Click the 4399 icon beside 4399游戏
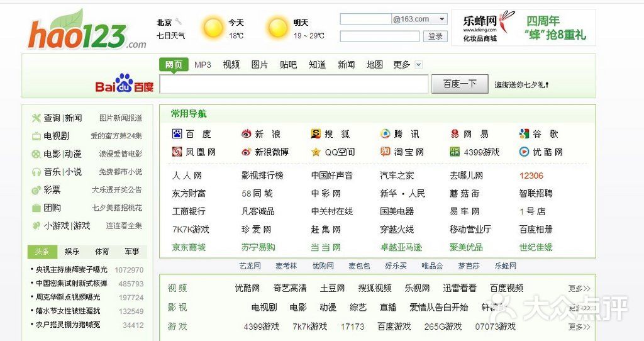The width and height of the screenshot is (644, 341). click(x=455, y=152)
